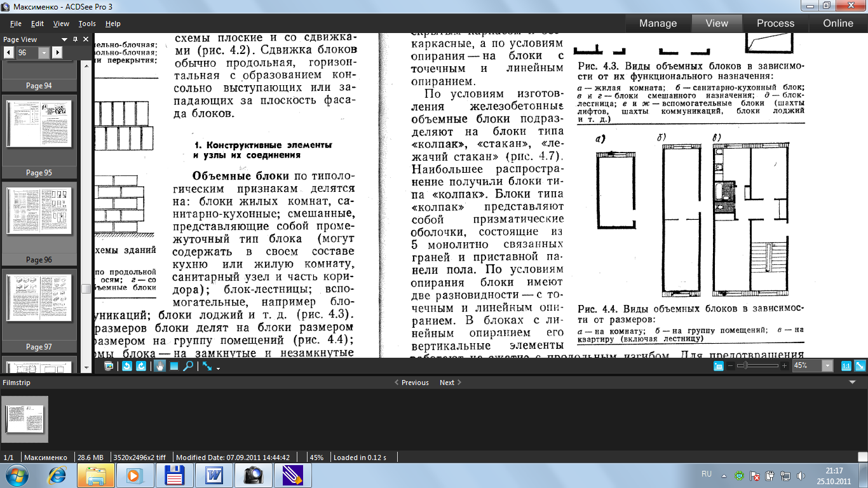Screen dimensions: 868x488
Task: Click dimensions 3520x2496x2 tiff in status bar
Action: 140,457
